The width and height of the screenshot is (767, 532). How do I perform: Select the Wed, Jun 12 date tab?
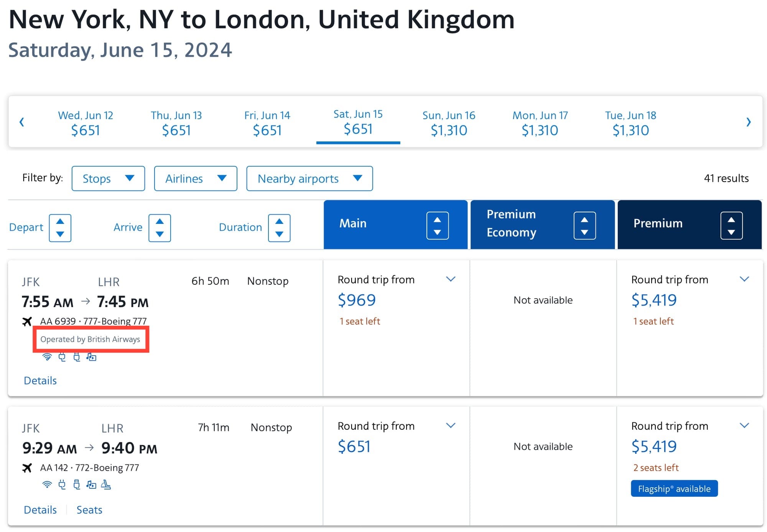86,123
